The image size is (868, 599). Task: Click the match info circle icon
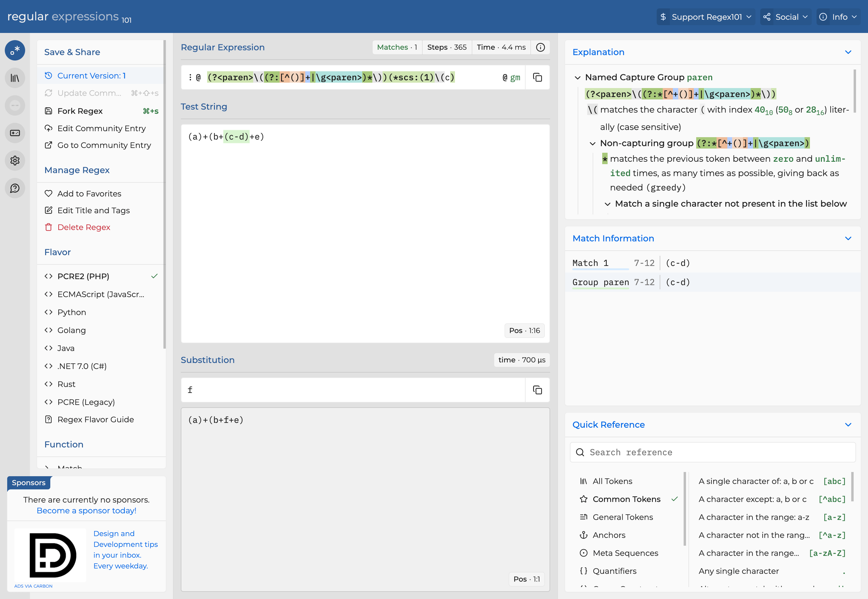click(540, 47)
